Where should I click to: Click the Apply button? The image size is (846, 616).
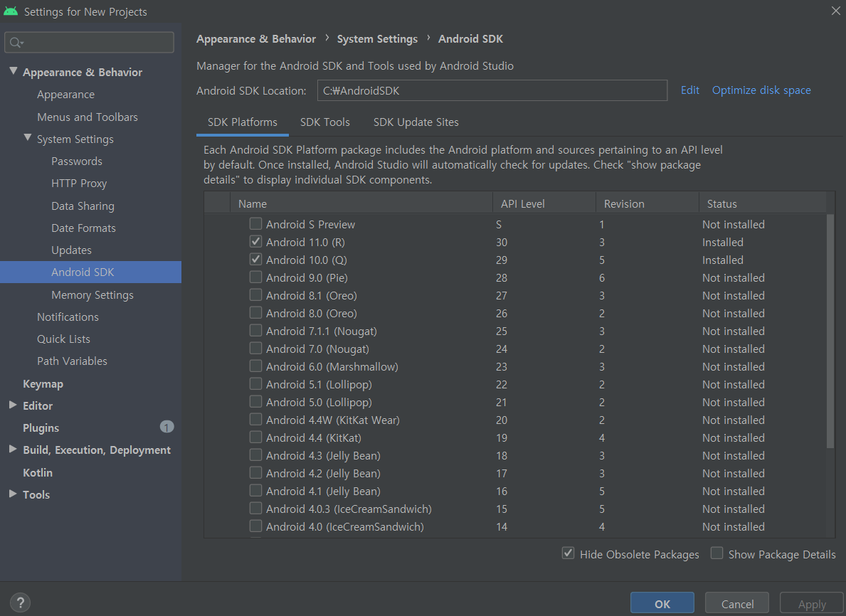pos(812,604)
